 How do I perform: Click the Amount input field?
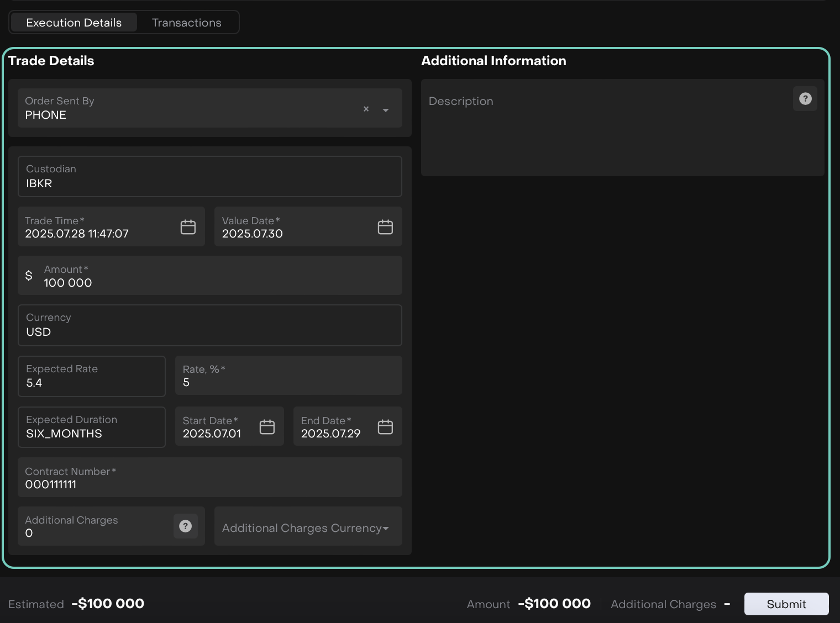click(x=221, y=282)
